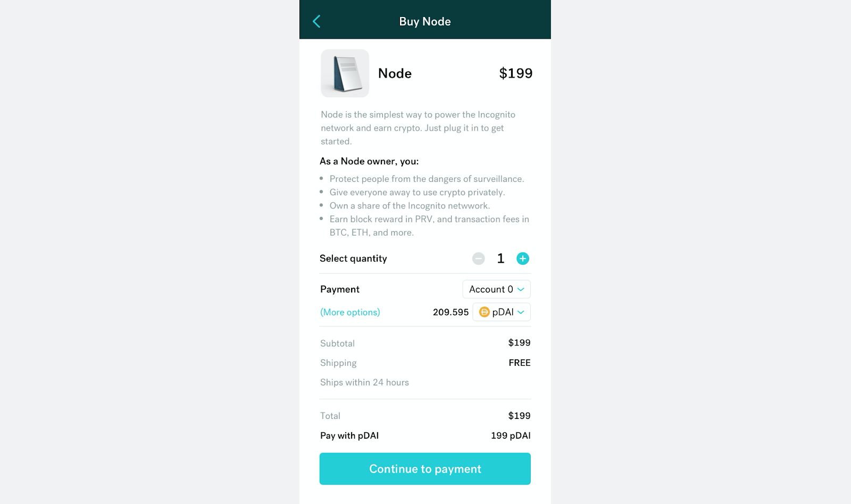Click the Ships within 24 hours text

point(364,382)
